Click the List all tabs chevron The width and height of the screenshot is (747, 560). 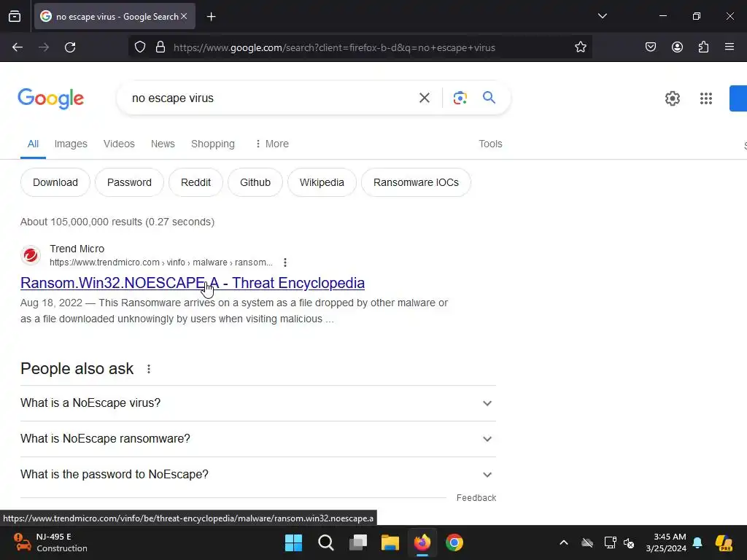(602, 16)
